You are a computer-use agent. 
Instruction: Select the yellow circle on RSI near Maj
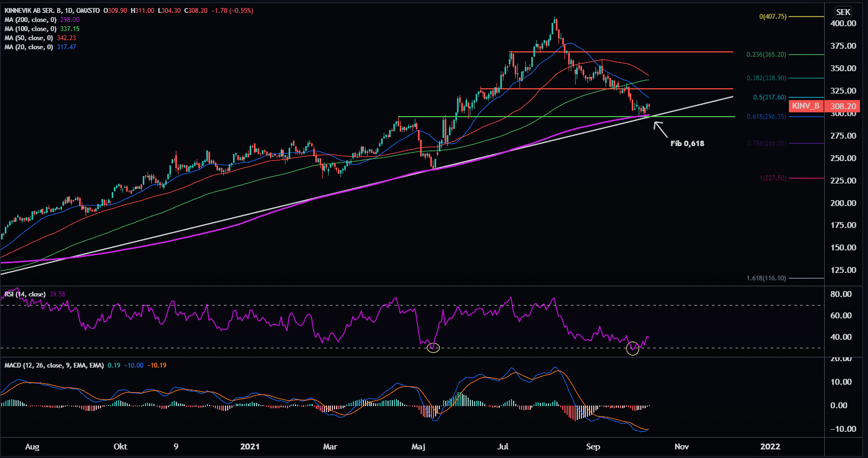pos(433,348)
